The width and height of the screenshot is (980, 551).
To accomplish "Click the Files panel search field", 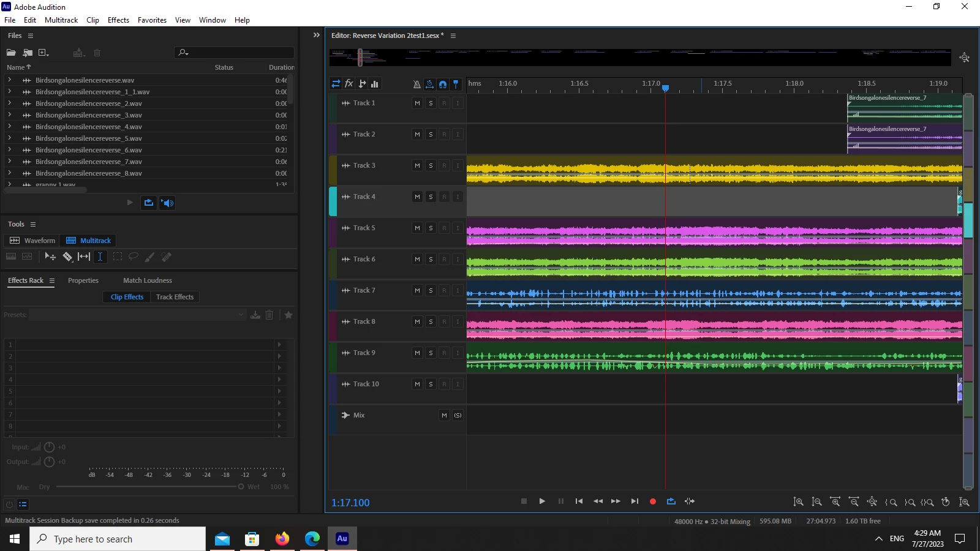I will pyautogui.click(x=234, y=53).
